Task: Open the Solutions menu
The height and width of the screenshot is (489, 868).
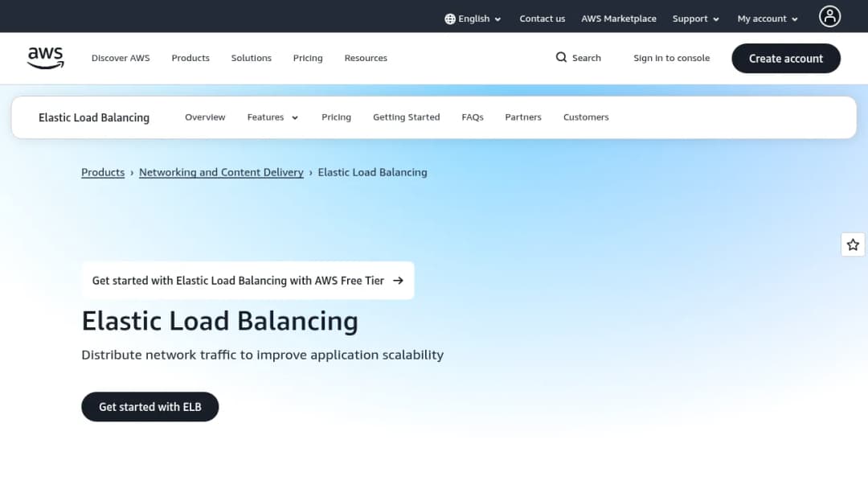Action: [252, 58]
